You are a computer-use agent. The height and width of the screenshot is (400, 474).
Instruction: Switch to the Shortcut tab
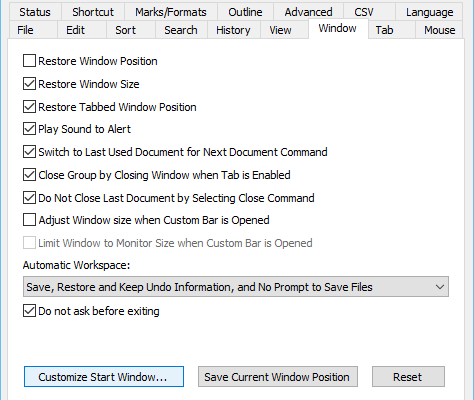point(93,12)
